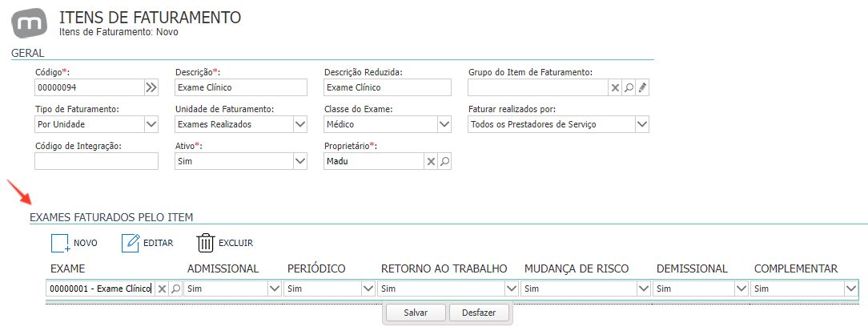Open the Ativo dropdown
This screenshot has width=868, height=331.
pyautogui.click(x=300, y=161)
